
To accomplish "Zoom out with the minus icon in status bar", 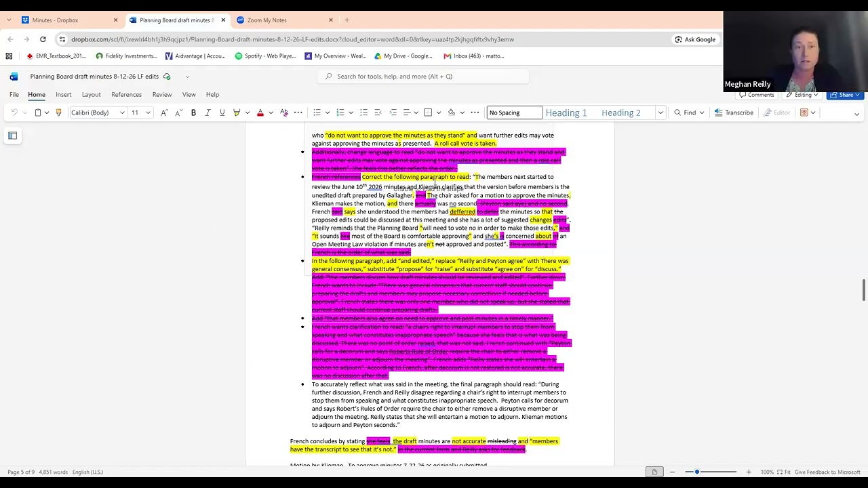I will click(672, 472).
